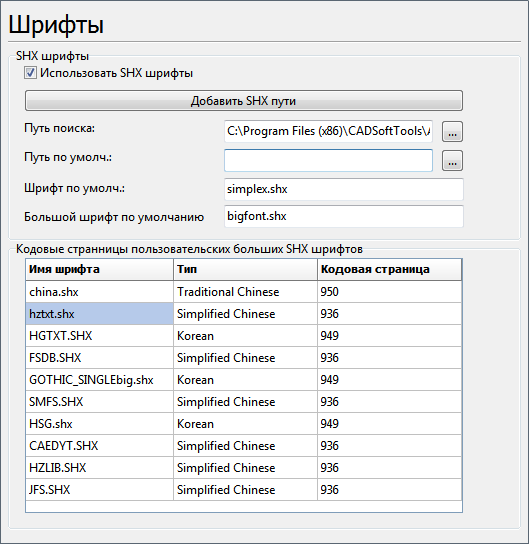Select the CAEDYT.SHX font name

[x=99, y=446]
